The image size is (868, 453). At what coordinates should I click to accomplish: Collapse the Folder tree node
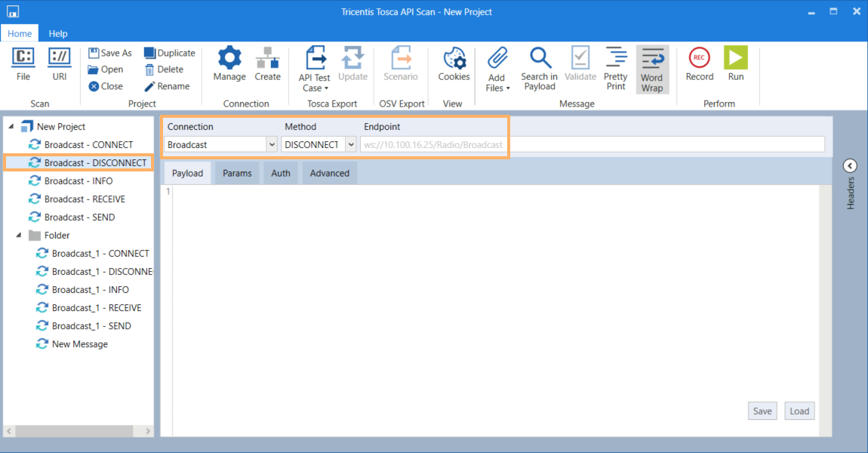click(19, 236)
